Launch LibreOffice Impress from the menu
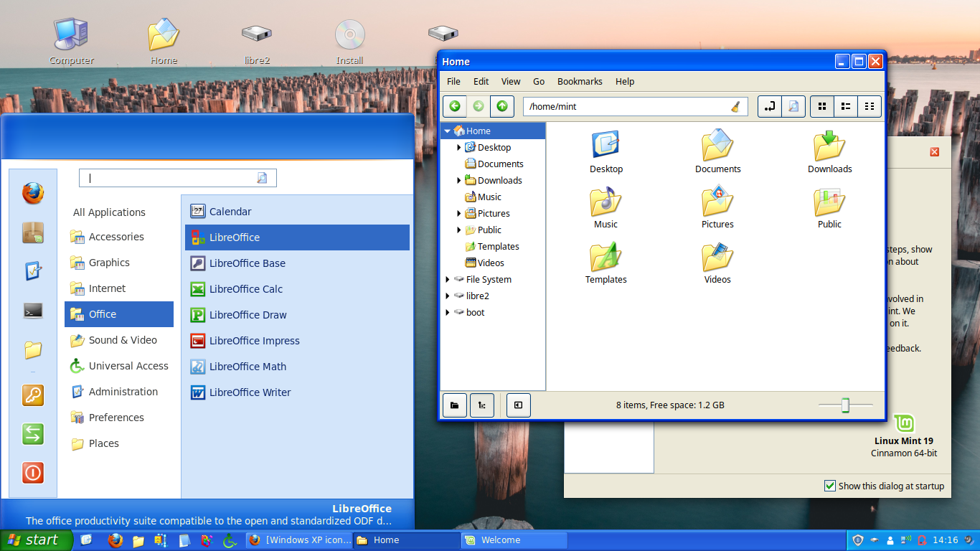 [297, 341]
